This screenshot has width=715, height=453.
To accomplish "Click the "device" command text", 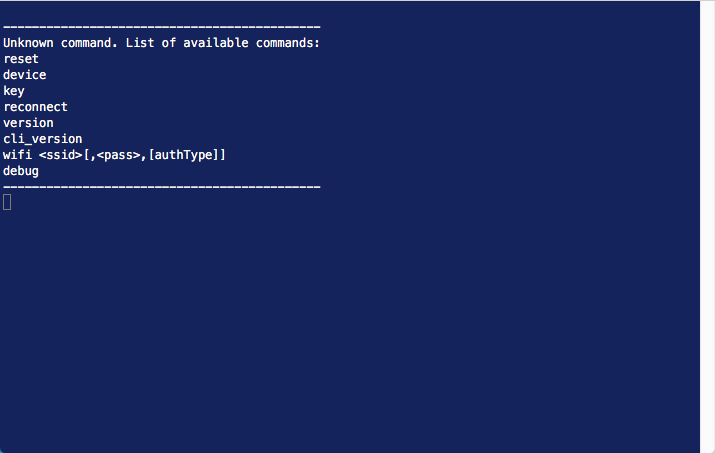I will pyautogui.click(x=25, y=75).
